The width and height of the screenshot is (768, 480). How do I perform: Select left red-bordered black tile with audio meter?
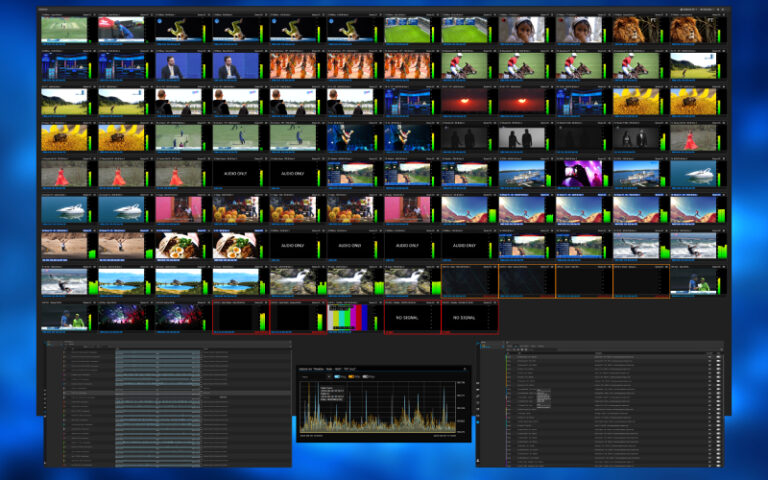240,318
